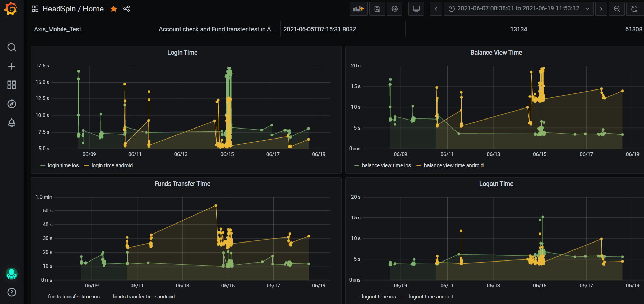Open the Grafana home logo

pos(11,9)
